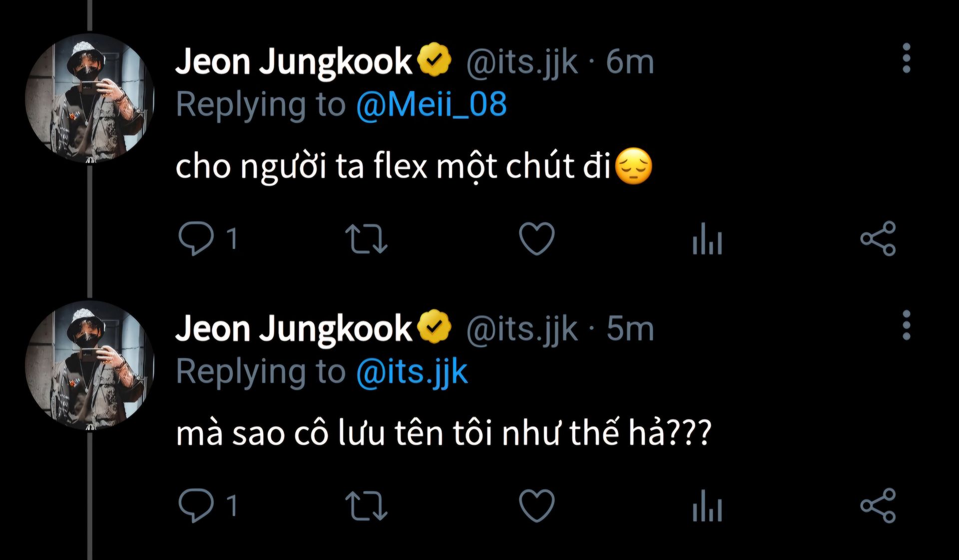Share the tweet posted 5m ago
This screenshot has height=560, width=959.
878,506
